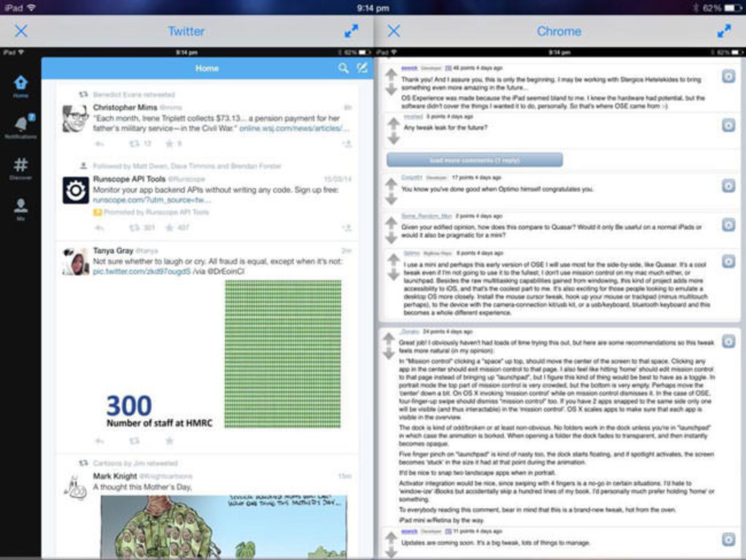
Task: Open options for 'Thank you! And I assure' comment
Action: coord(729,76)
